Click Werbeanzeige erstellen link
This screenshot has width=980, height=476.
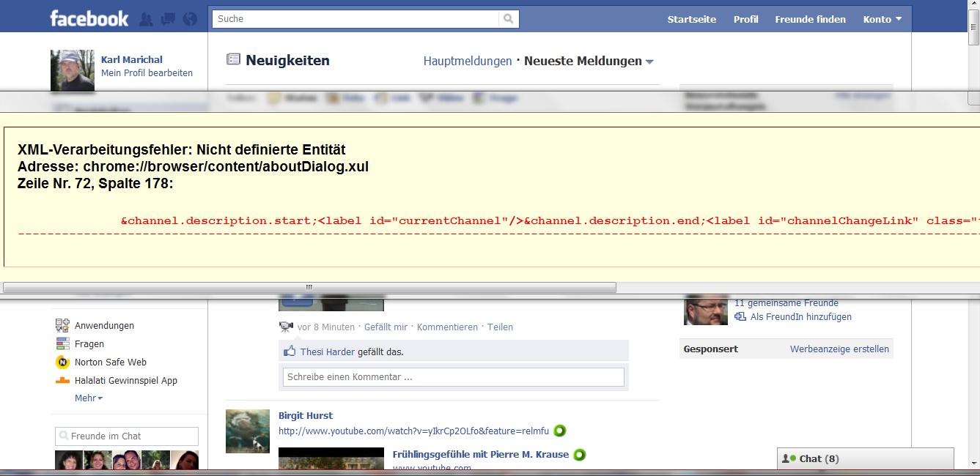coord(839,349)
